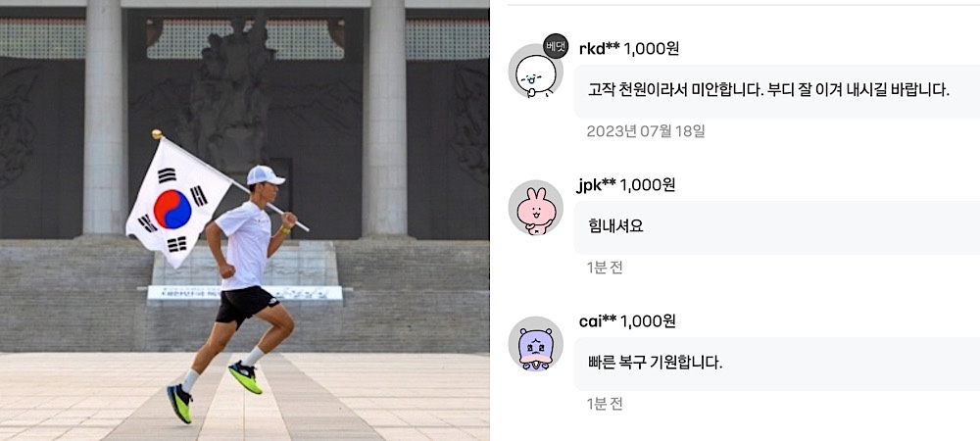The width and height of the screenshot is (980, 441).
Task: Click the date 2023년 07월 18일
Action: coord(646,131)
